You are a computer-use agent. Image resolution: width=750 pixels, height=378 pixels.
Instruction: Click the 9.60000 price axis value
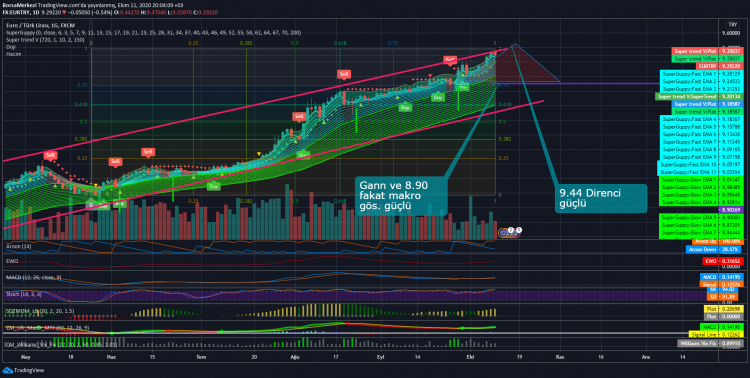tap(732, 33)
